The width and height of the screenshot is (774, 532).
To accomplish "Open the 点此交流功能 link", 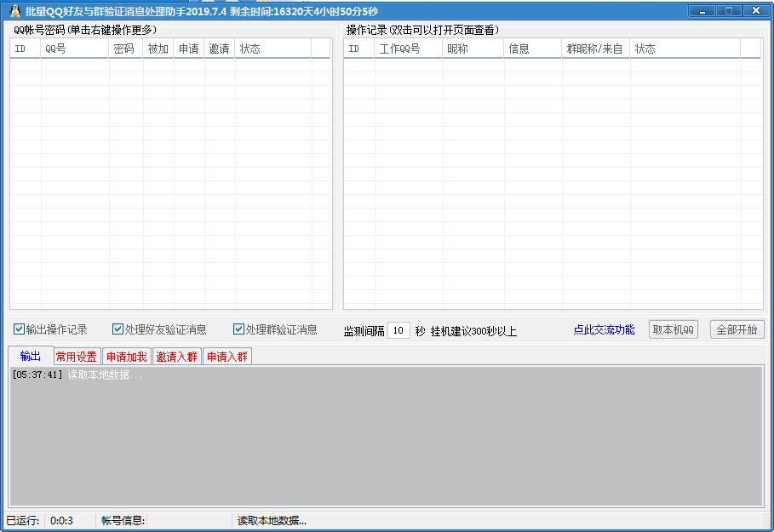I will point(604,329).
